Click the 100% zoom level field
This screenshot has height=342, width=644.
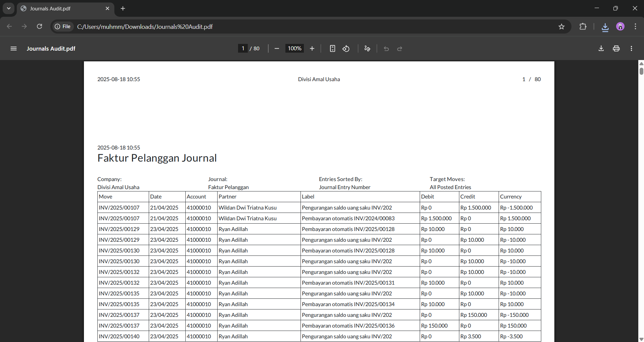(x=294, y=49)
